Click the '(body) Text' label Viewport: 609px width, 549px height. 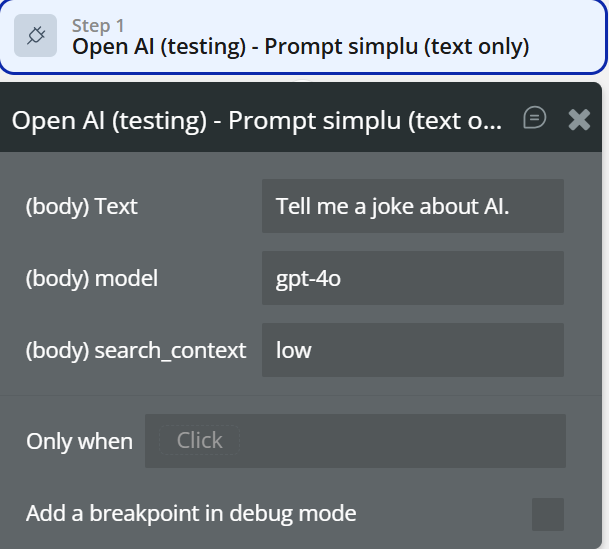81,207
